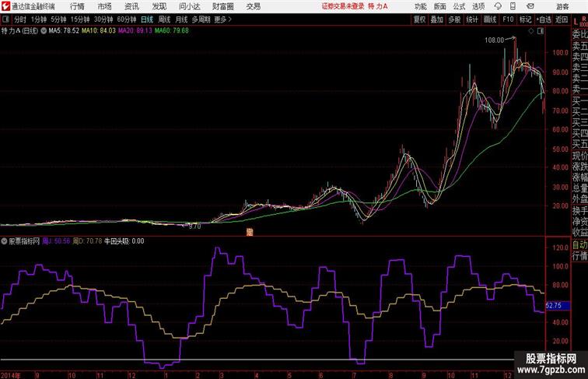588x379 pixels.
Task: Open the 问小达 menu
Action: (189, 6)
